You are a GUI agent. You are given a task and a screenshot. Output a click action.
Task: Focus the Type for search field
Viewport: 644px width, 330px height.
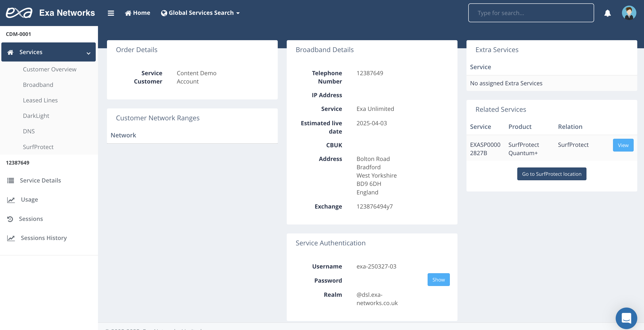(531, 13)
